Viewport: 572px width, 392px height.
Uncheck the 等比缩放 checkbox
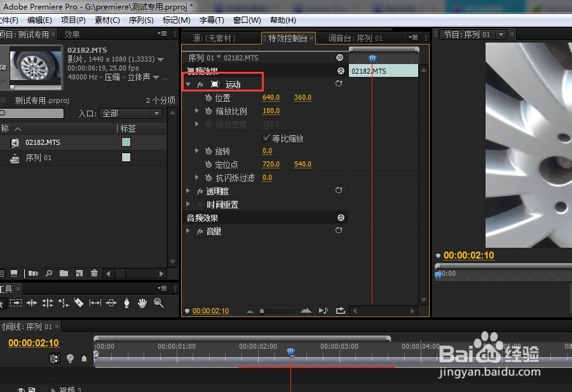[266, 138]
